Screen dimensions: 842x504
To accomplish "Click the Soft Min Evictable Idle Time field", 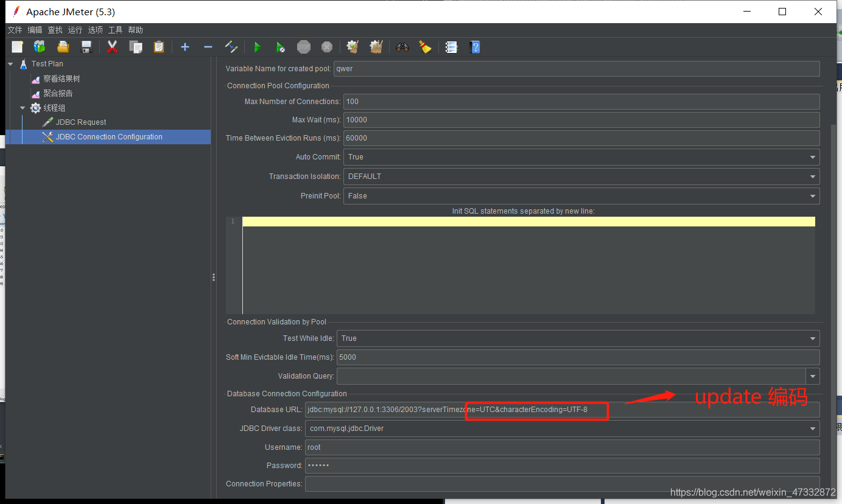I will 578,357.
